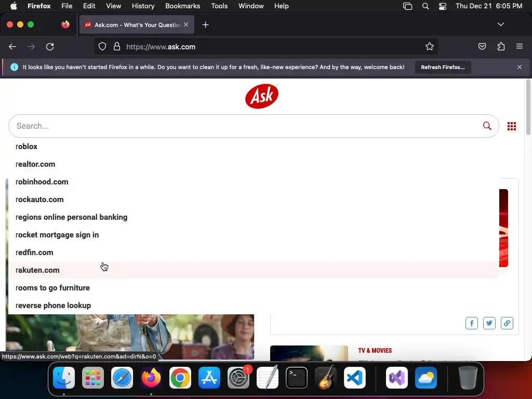Open the View menu
Viewport: 532px width, 399px height.
coord(113,6)
